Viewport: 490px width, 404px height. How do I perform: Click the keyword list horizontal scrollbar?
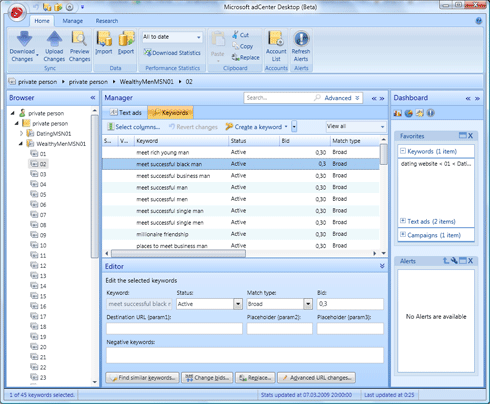[179, 253]
